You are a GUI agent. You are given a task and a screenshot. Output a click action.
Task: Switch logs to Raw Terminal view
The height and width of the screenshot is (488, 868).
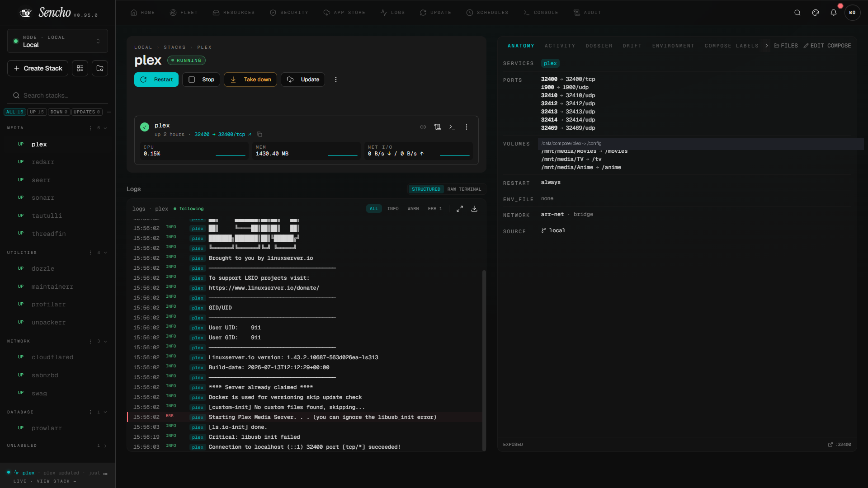[x=464, y=189]
